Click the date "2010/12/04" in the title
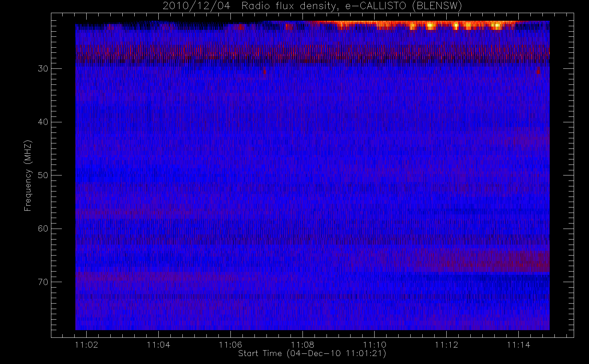589x364 pixels. pos(197,6)
